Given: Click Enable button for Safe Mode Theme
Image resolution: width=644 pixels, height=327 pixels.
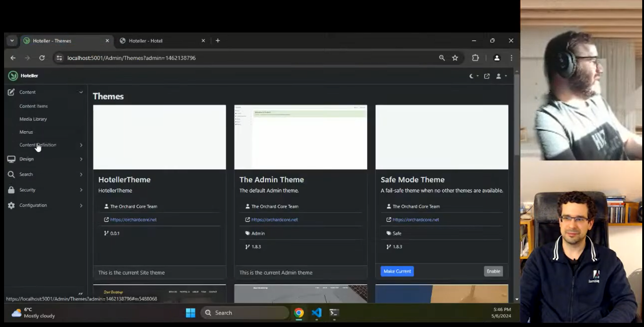Looking at the screenshot, I should click(493, 271).
